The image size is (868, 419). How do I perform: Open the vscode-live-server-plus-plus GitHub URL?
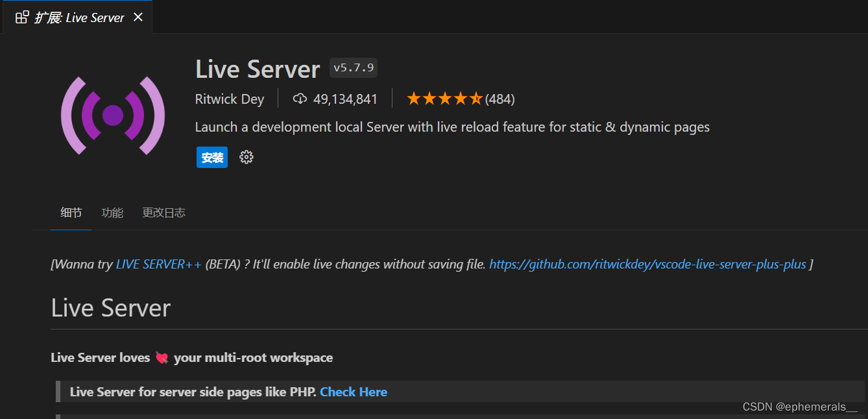[647, 264]
